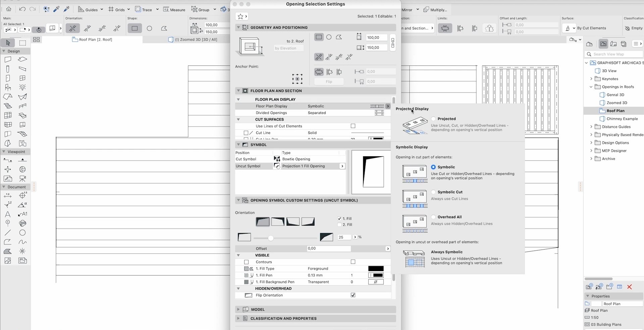The width and height of the screenshot is (644, 330).
Task: Uncheck the Flip Orientation checkbox
Action: coord(353,295)
